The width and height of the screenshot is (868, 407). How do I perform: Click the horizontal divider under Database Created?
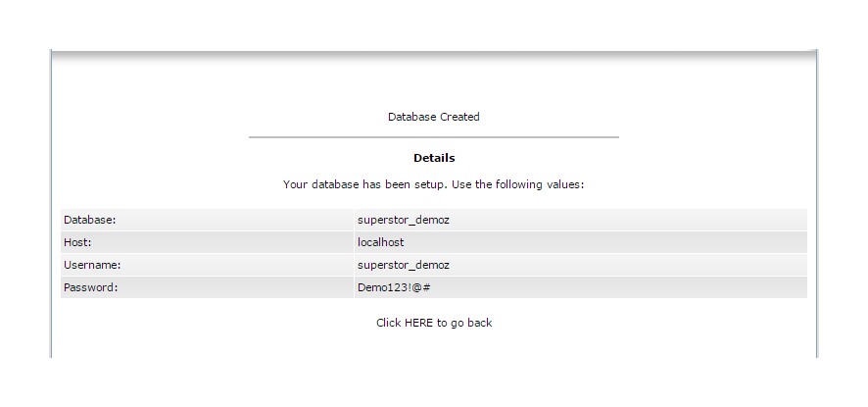[x=433, y=137]
